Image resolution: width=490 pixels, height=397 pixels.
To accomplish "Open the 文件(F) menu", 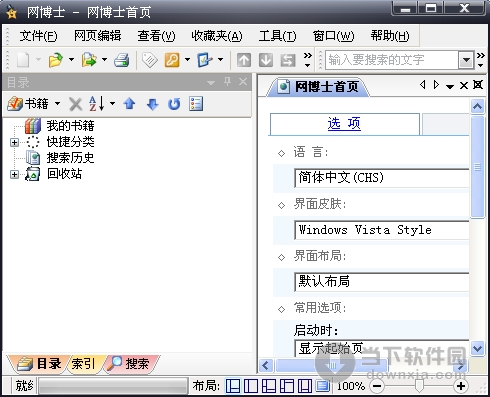I will pos(38,36).
